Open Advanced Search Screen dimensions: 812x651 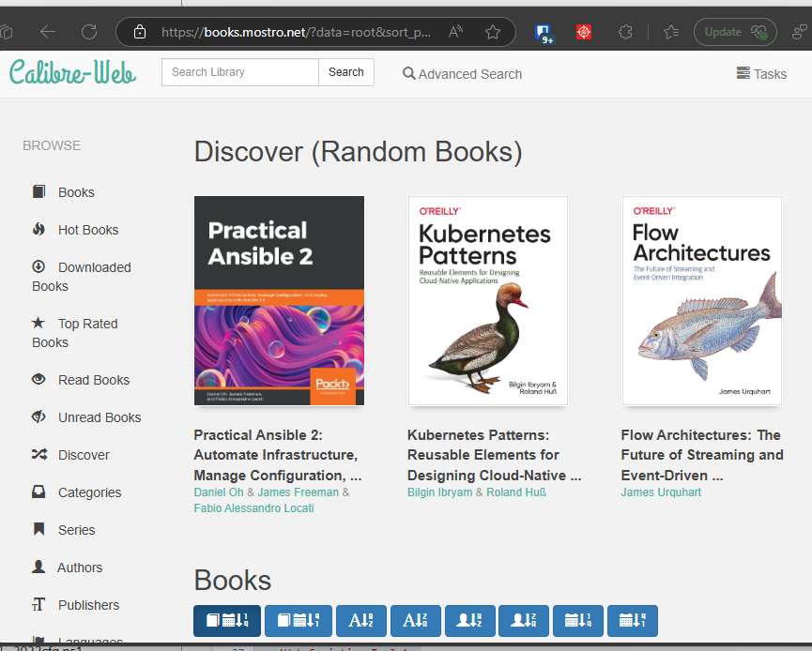(x=462, y=74)
